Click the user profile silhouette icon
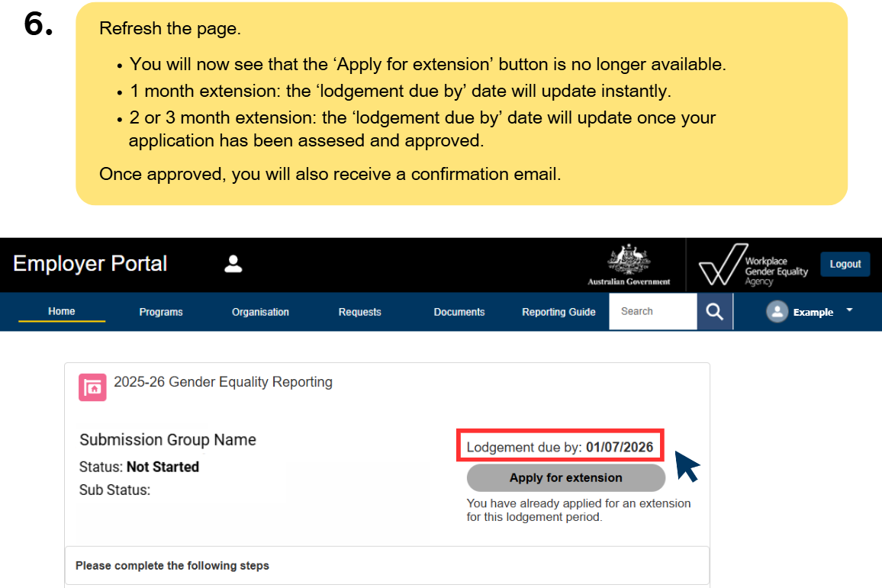This screenshot has height=588, width=882. click(x=233, y=263)
